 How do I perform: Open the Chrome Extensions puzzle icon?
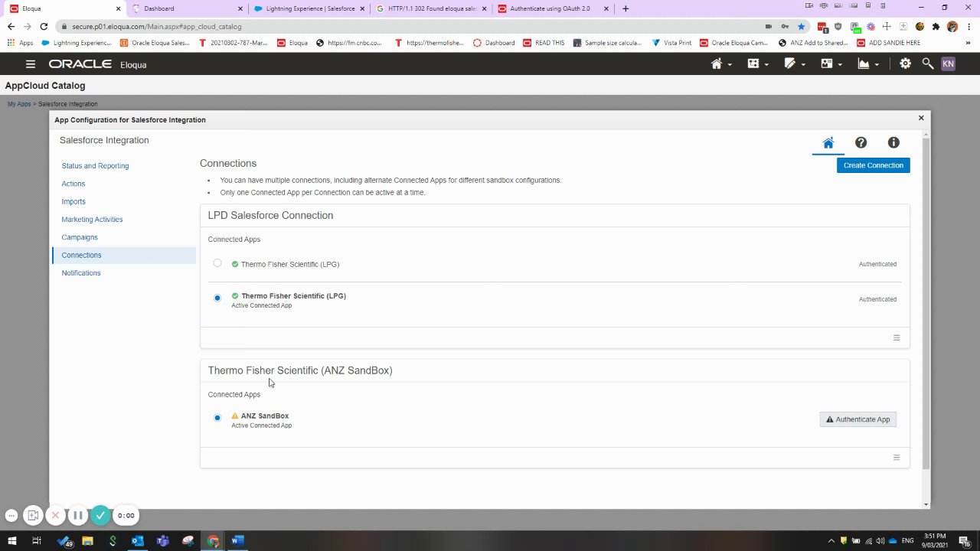tap(936, 27)
